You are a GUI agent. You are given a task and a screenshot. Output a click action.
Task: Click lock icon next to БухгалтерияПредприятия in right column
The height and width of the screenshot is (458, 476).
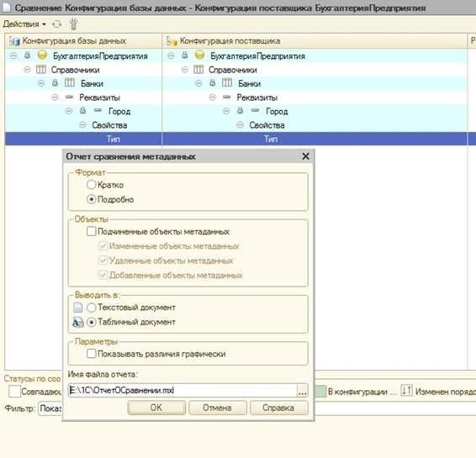(185, 55)
